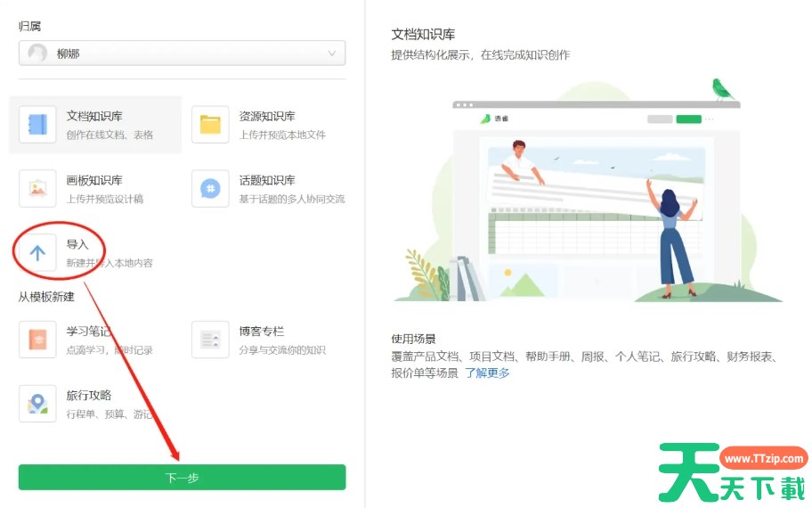
Task: Pick the 旅行攻略 map pin icon
Action: click(37, 404)
